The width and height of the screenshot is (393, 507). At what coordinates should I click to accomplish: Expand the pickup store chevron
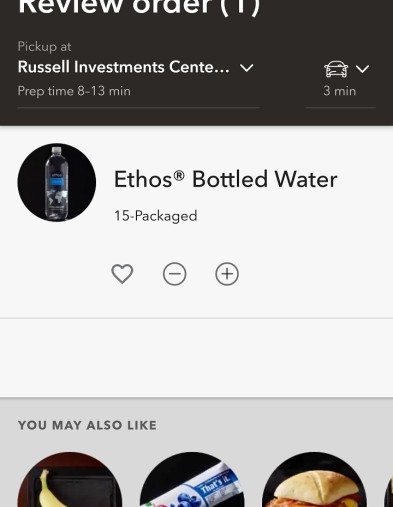point(247,68)
